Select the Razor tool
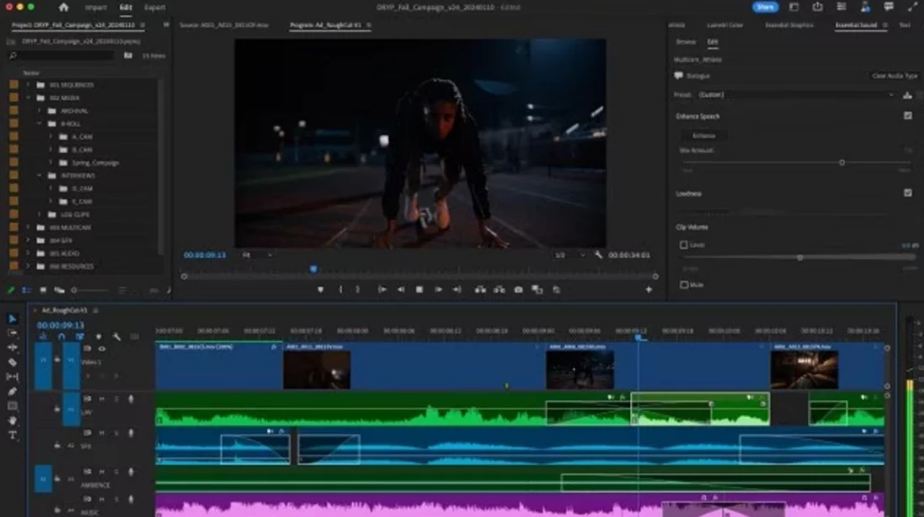Viewport: 924px width, 517px height. click(12, 362)
